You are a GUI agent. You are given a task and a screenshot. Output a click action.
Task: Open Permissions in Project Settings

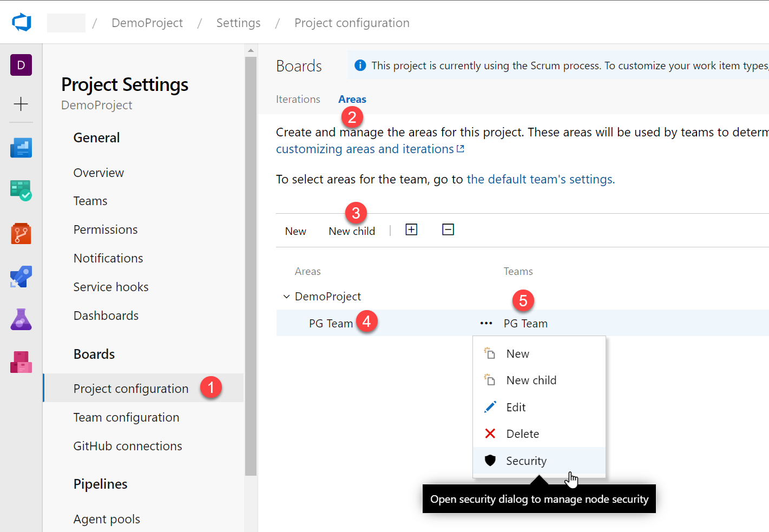106,229
